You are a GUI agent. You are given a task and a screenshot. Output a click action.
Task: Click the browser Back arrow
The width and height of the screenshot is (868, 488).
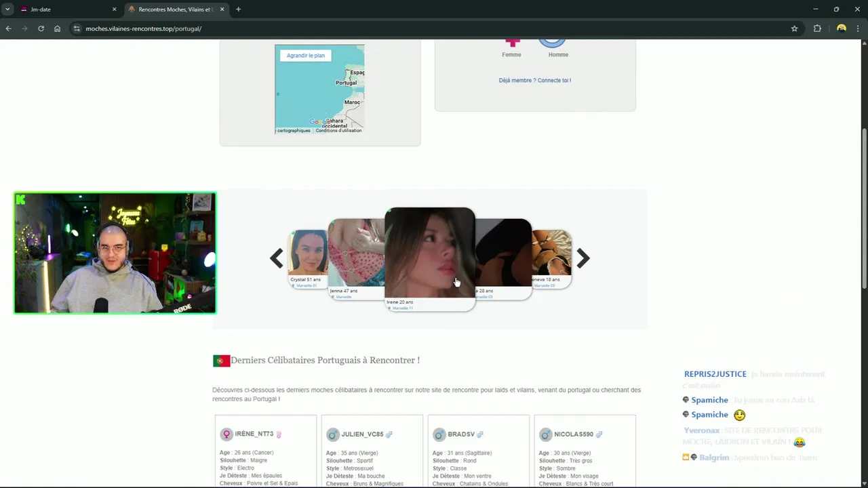[x=8, y=28]
